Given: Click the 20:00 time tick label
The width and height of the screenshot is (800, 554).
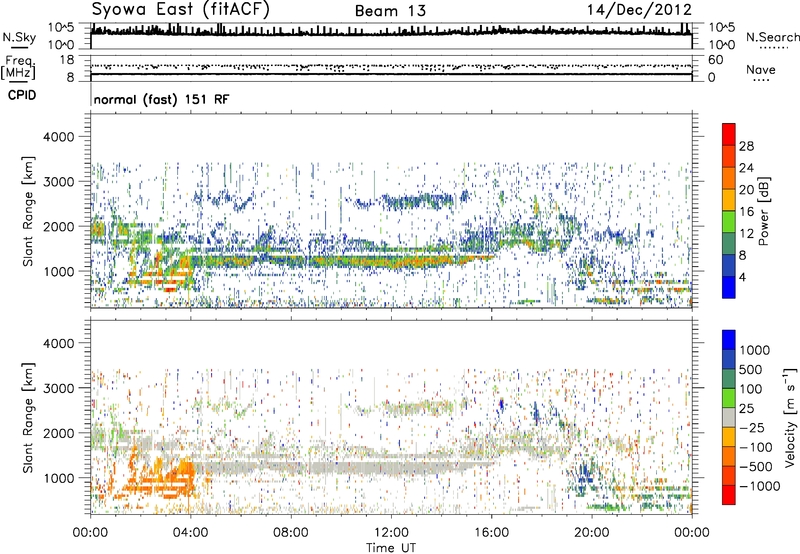Looking at the screenshot, I should [591, 533].
